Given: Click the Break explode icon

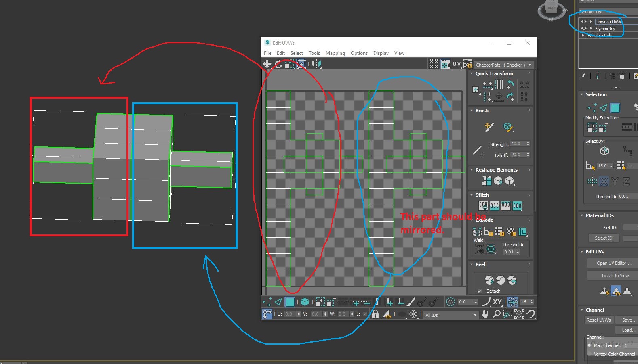Looking at the screenshot, I should [x=477, y=232].
